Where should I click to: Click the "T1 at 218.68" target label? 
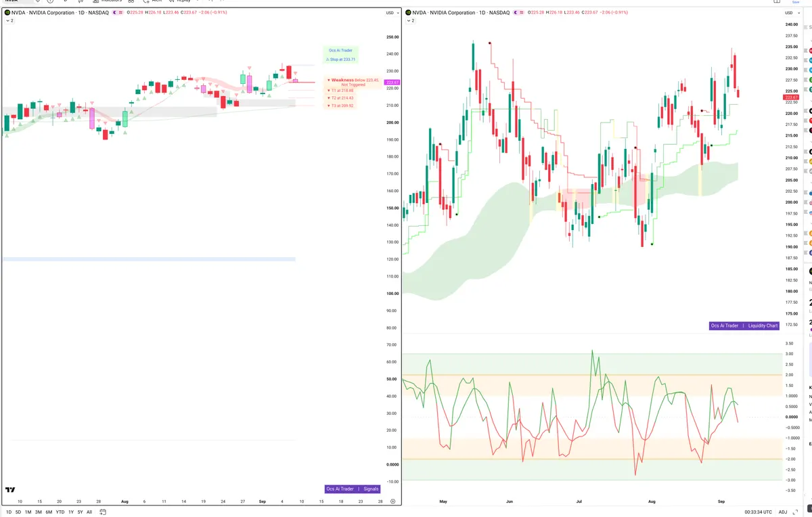click(340, 90)
